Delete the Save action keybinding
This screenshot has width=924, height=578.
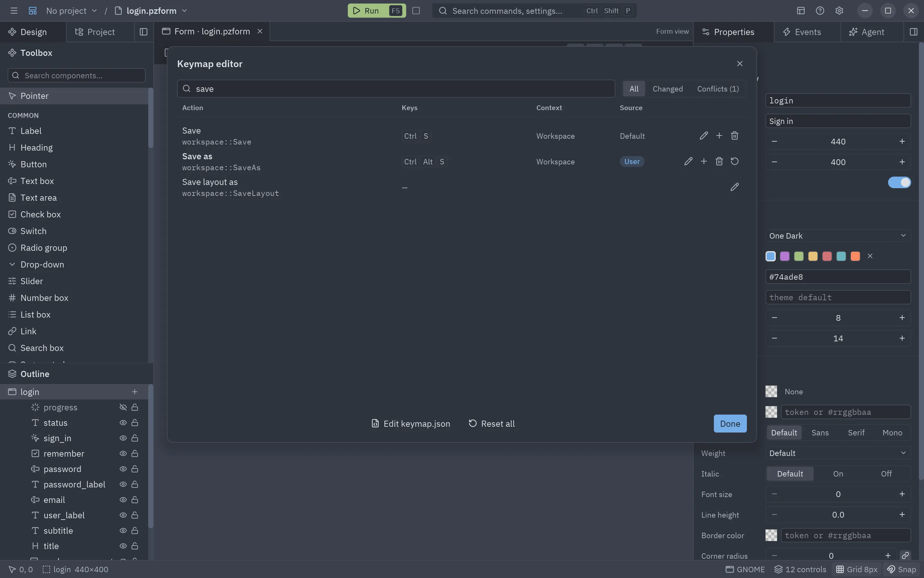(x=734, y=136)
